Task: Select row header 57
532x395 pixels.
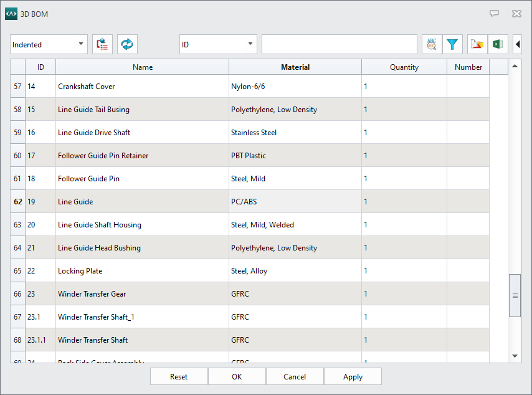Action: (x=17, y=87)
